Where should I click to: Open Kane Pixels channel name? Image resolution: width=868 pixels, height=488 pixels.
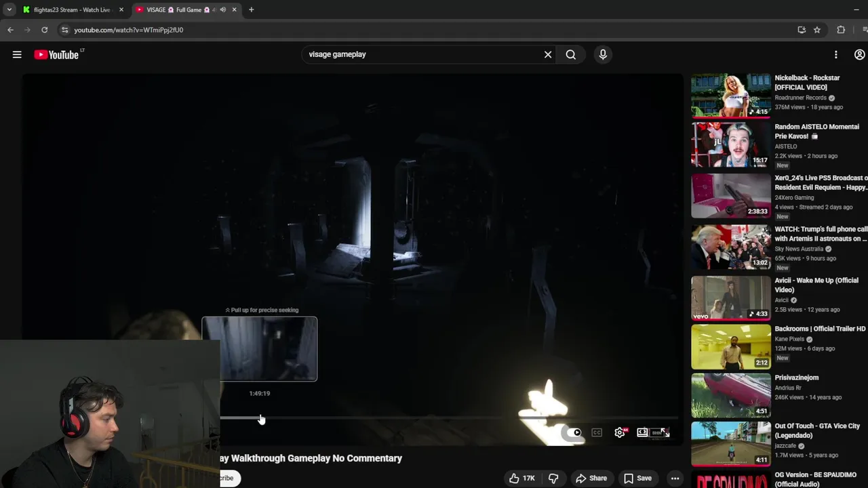(789, 339)
